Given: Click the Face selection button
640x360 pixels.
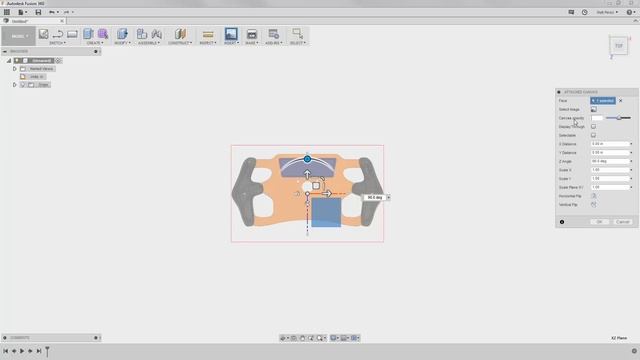Looking at the screenshot, I should coord(603,101).
